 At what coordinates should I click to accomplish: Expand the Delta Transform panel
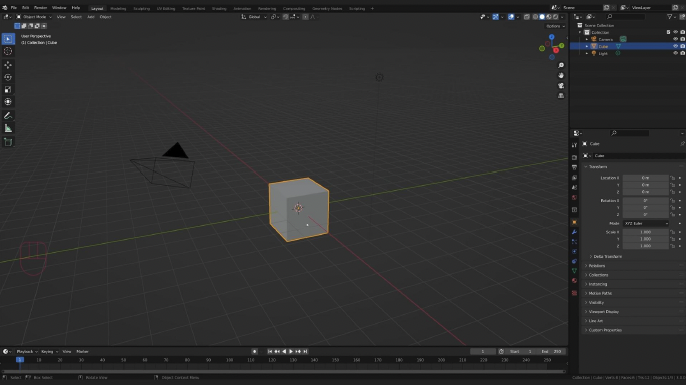606,257
